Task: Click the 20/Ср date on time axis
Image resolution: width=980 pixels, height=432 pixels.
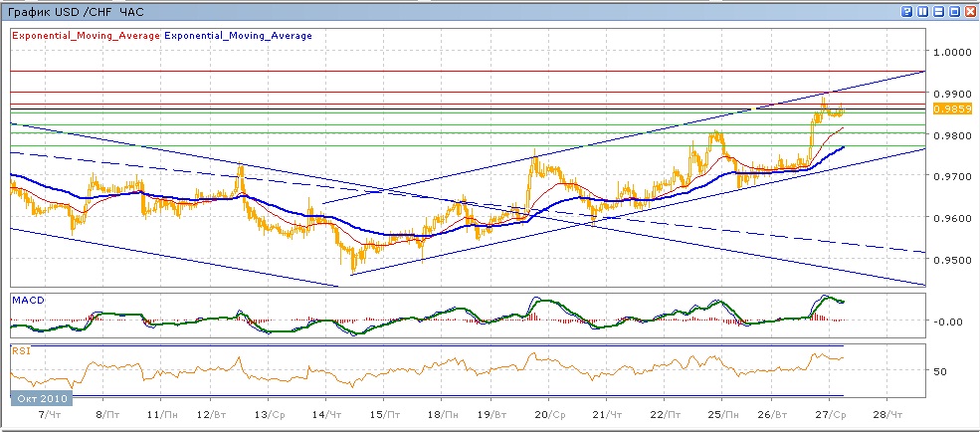Action: 551,412
